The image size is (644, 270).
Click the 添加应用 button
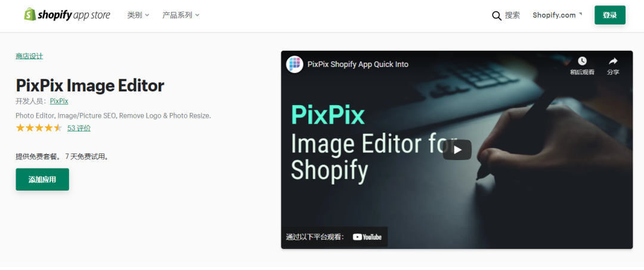click(x=42, y=179)
